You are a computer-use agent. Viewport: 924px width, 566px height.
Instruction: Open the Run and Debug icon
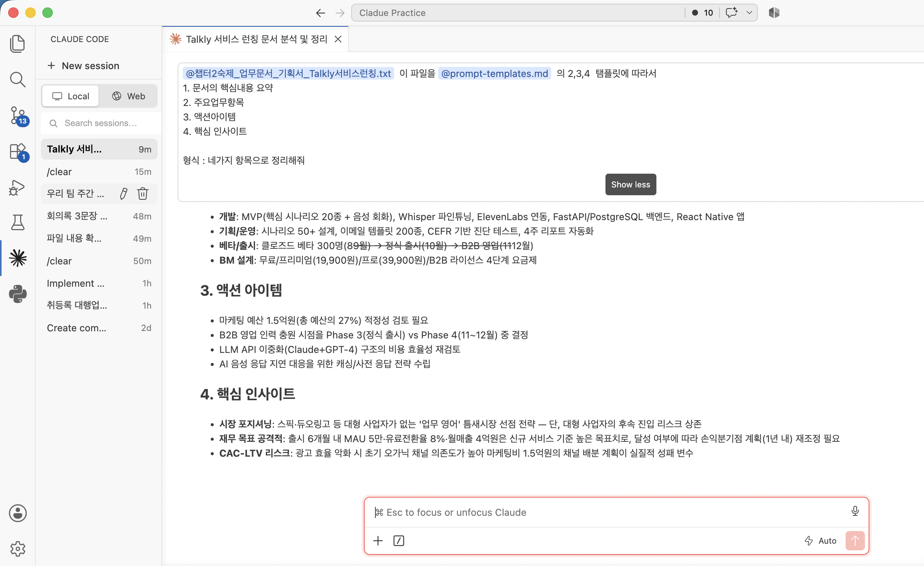pos(17,187)
